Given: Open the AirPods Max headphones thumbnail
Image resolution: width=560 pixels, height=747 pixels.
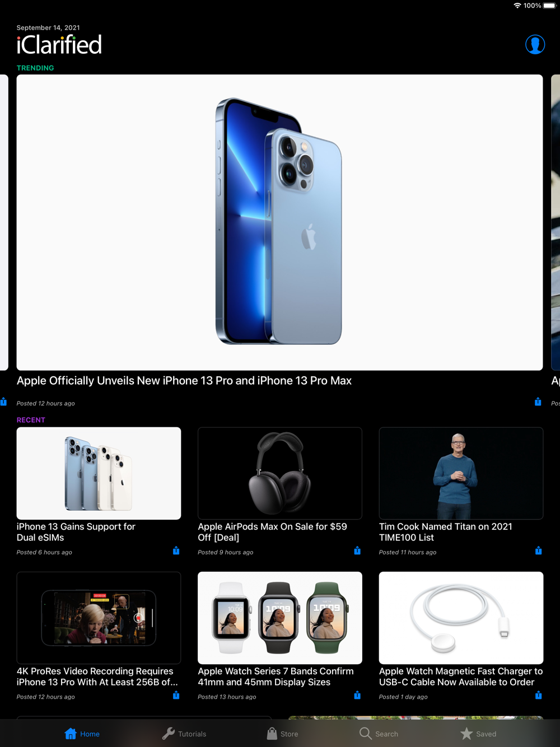Looking at the screenshot, I should 280,473.
